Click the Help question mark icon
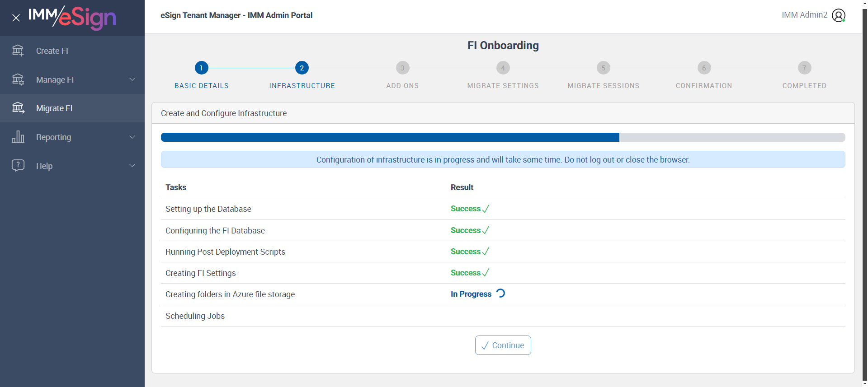Image resolution: width=868 pixels, height=387 pixels. 18,165
